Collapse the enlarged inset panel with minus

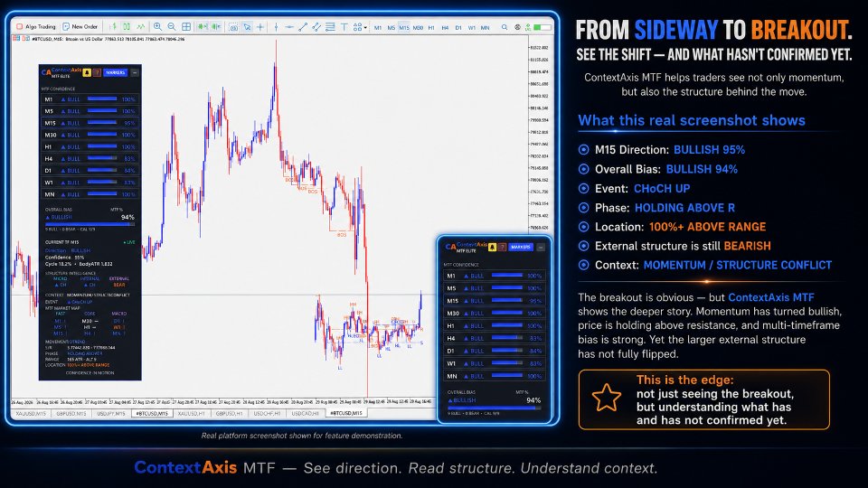click(x=541, y=247)
